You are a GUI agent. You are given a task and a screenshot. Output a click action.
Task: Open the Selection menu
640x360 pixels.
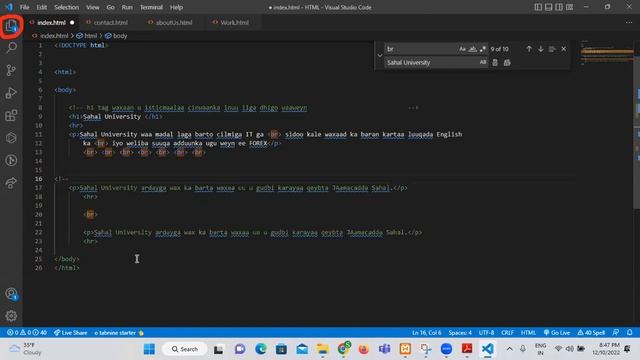pyautogui.click(x=67, y=7)
